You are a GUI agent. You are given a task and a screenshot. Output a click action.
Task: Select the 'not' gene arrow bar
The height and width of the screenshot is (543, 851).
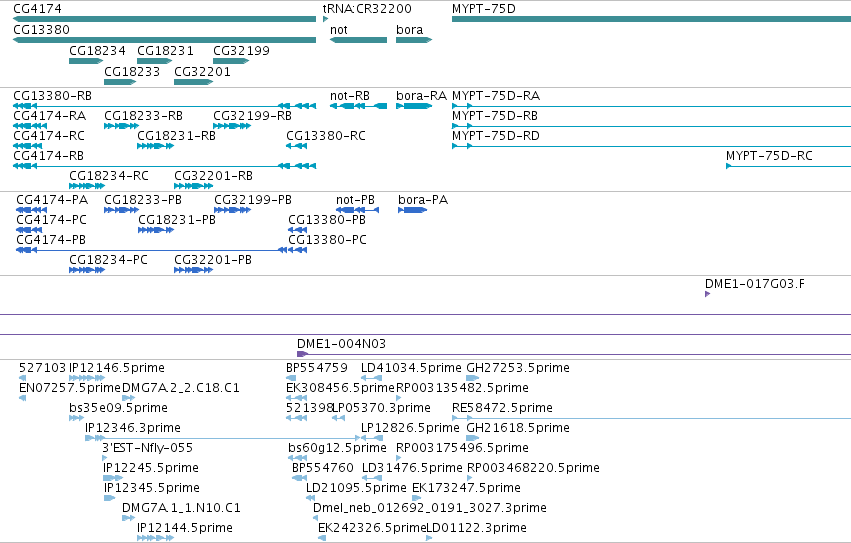(358, 40)
